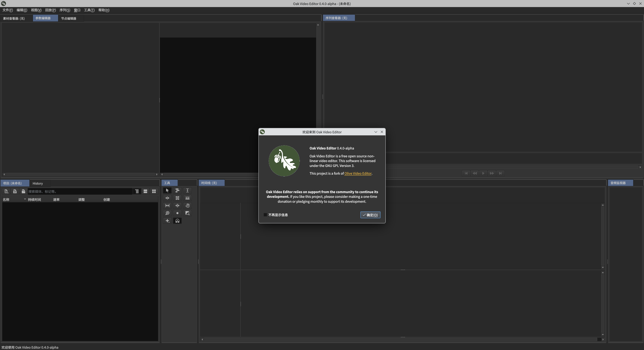Close the welcome dialog with X

[382, 132]
